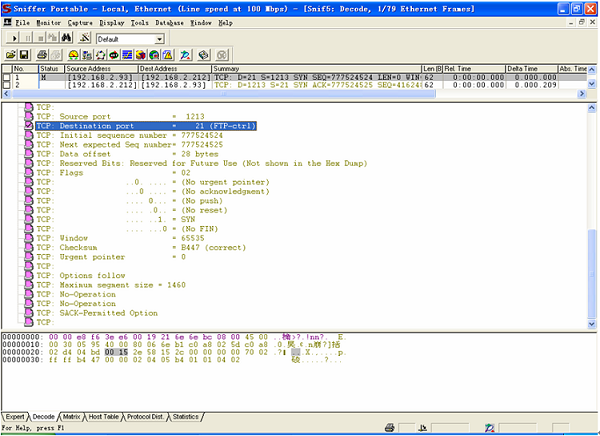This screenshot has height=436, width=600.
Task: Open the Capture menu
Action: click(x=80, y=22)
